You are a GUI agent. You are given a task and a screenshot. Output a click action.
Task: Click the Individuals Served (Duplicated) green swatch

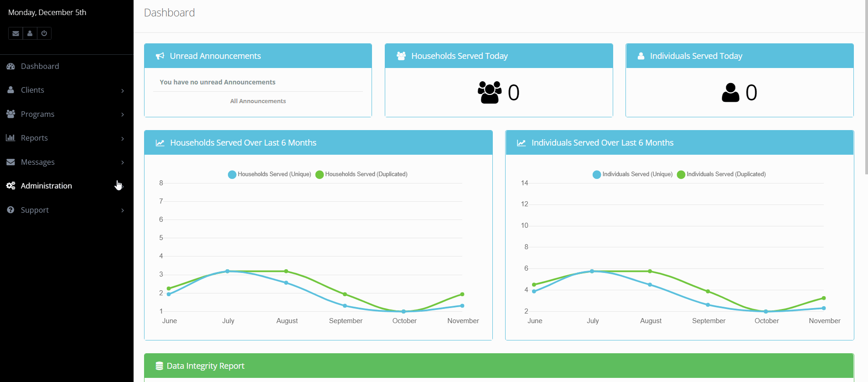[681, 174]
